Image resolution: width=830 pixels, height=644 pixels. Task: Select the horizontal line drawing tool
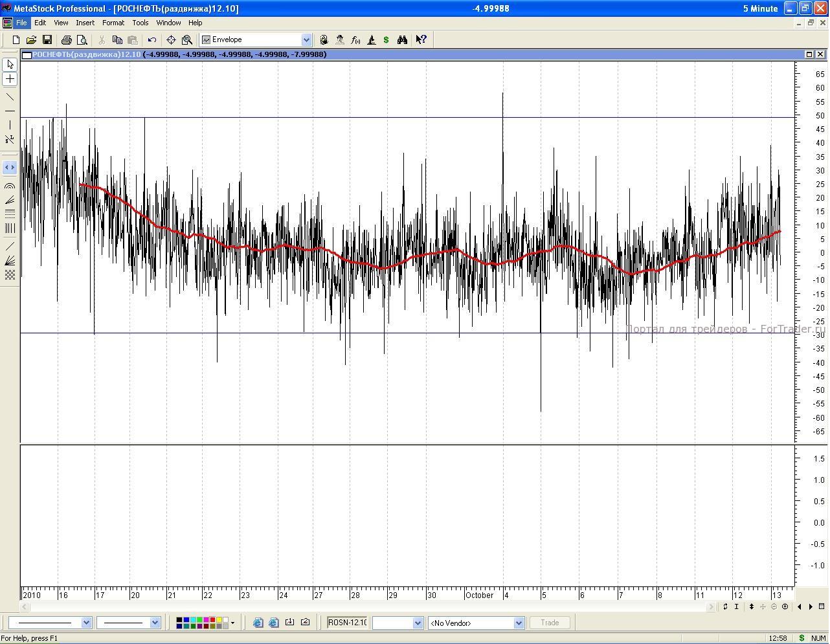point(10,111)
